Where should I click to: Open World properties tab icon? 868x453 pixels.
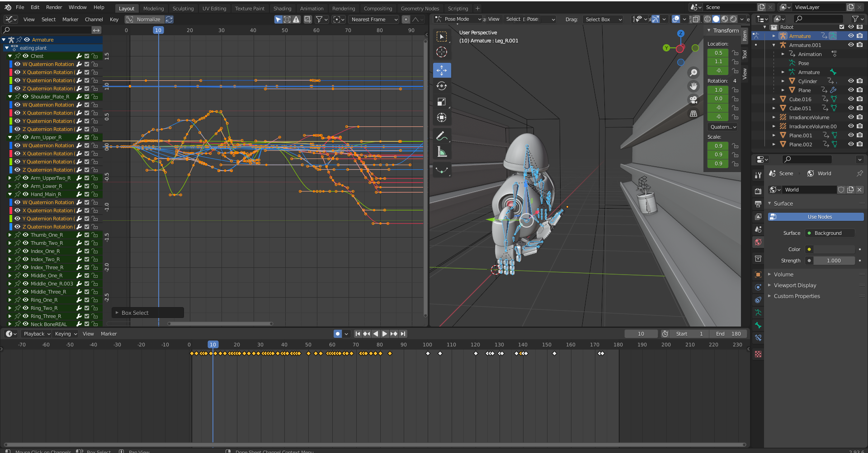pyautogui.click(x=758, y=242)
